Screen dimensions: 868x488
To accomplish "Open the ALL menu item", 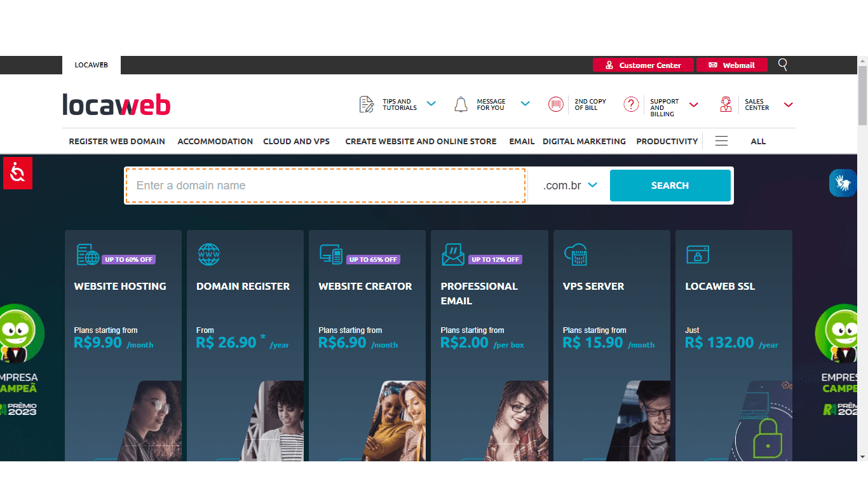I will pos(758,141).
